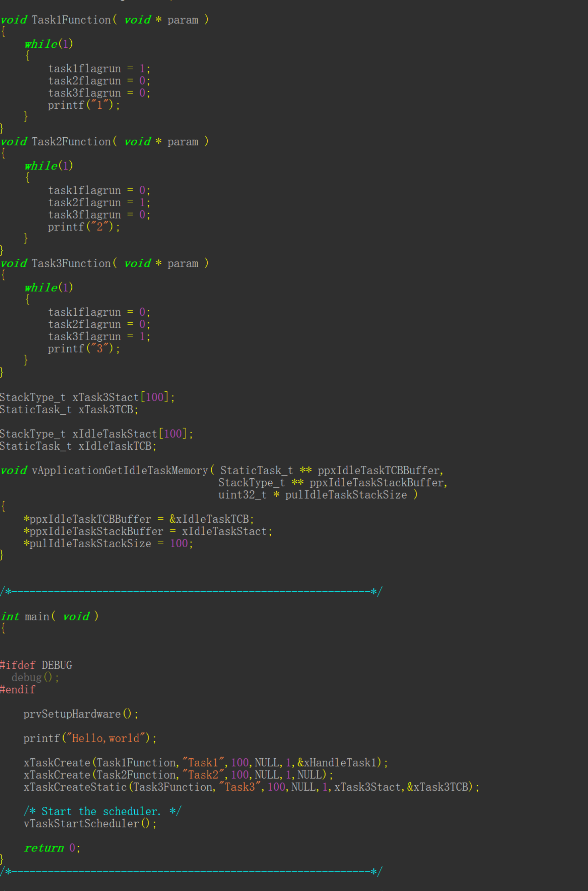588x891 pixels.
Task: Click 'vTaskStartScheduler();' call
Action: click(x=90, y=824)
